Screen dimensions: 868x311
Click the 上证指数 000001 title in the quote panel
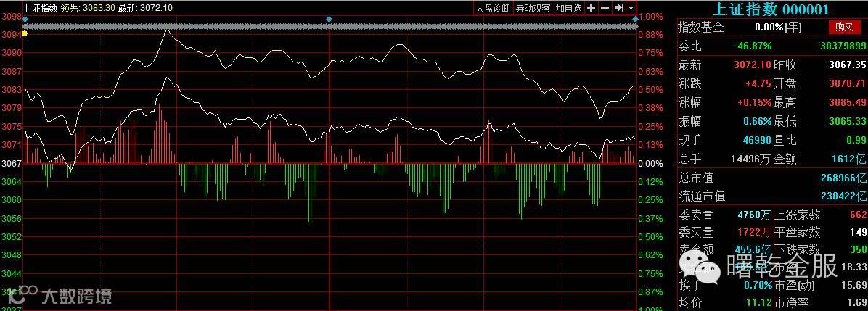coord(770,9)
